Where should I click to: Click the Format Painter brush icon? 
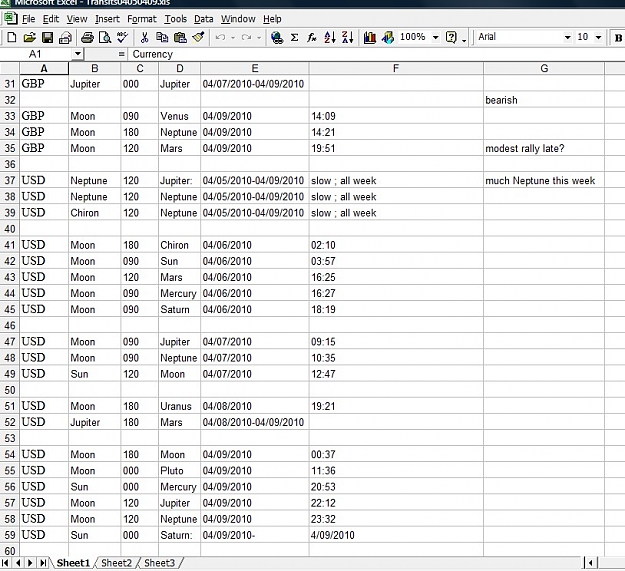click(x=198, y=37)
